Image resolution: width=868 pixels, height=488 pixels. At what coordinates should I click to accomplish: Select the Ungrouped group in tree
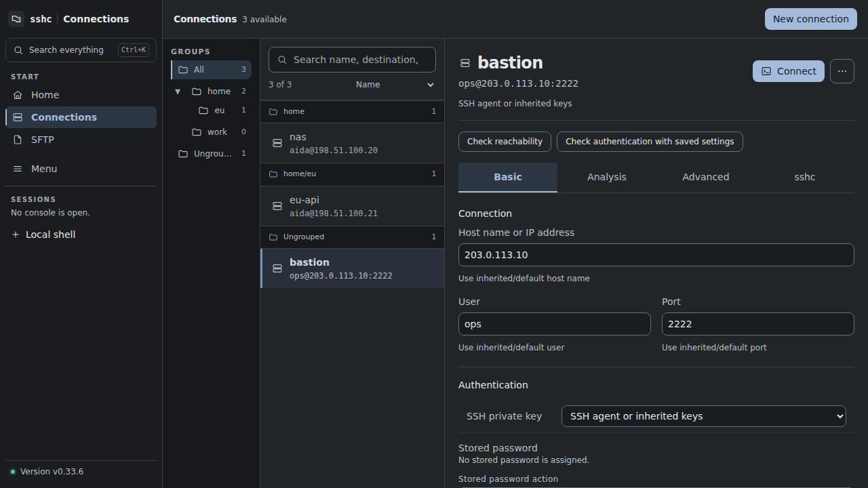(x=211, y=154)
